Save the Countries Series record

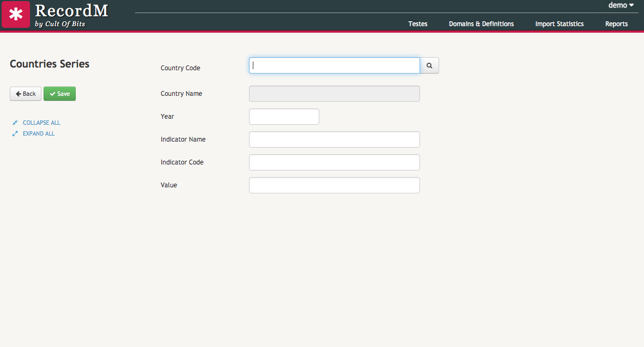59,94
